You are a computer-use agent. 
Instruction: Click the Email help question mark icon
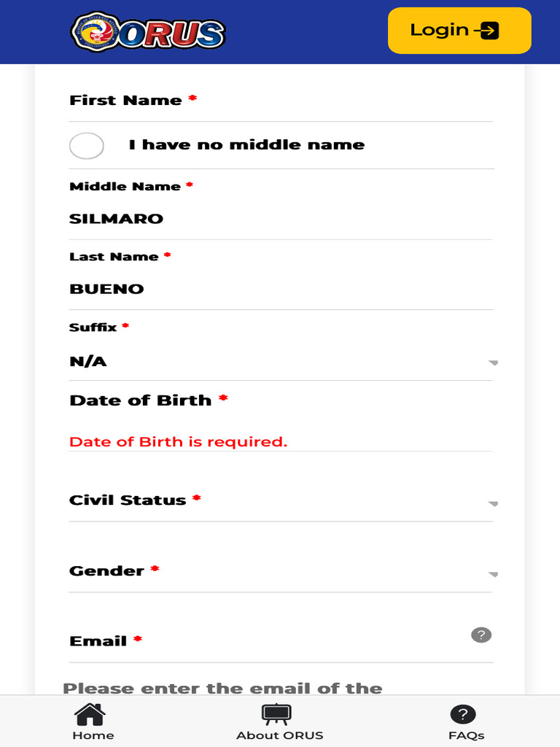pyautogui.click(x=481, y=635)
